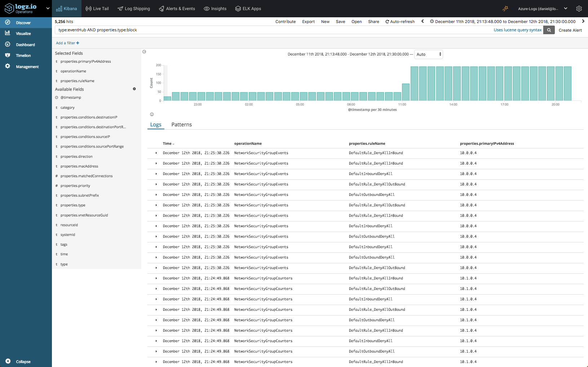The height and width of the screenshot is (367, 588).
Task: Switch to the Kibana tab
Action: [x=67, y=9]
